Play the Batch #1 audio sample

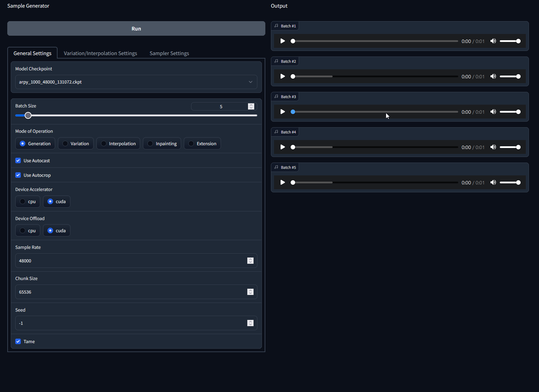(x=282, y=41)
